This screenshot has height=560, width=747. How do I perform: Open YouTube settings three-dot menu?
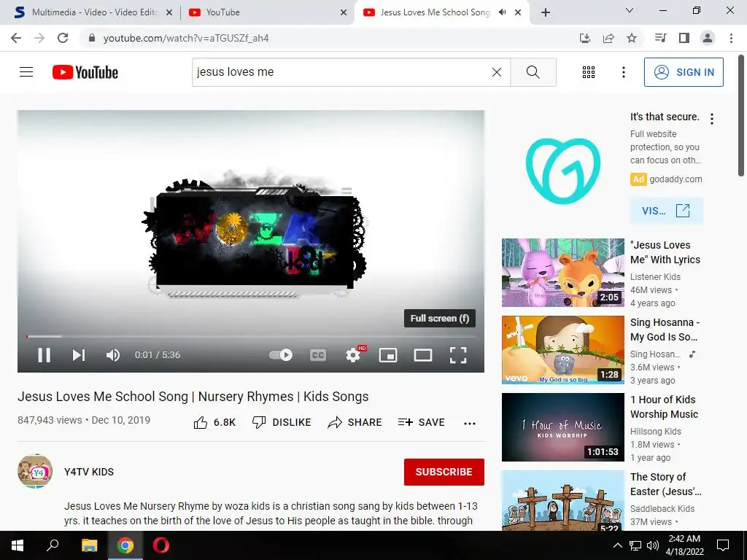(x=623, y=72)
